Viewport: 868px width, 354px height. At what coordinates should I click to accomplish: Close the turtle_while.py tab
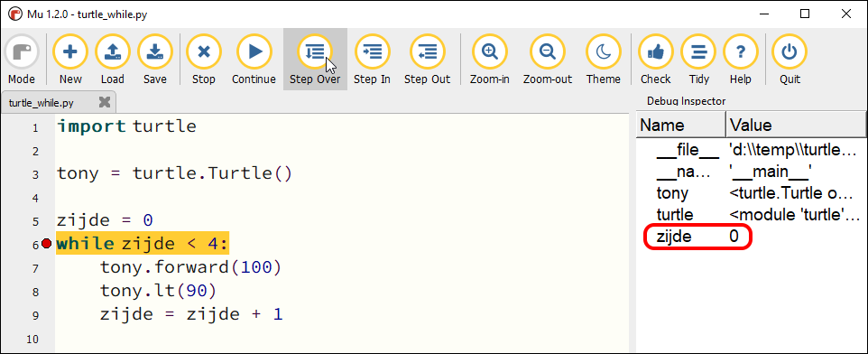point(104,102)
